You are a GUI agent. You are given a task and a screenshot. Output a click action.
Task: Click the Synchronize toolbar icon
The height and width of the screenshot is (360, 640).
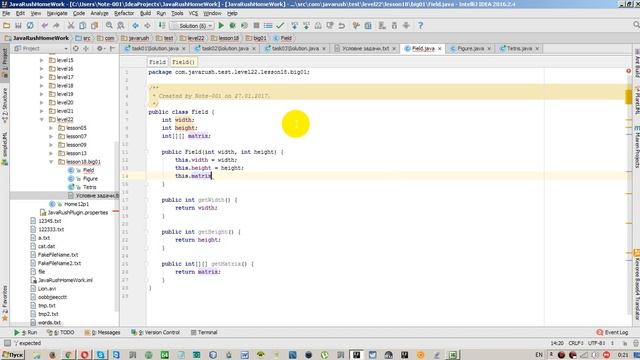tap(30, 25)
